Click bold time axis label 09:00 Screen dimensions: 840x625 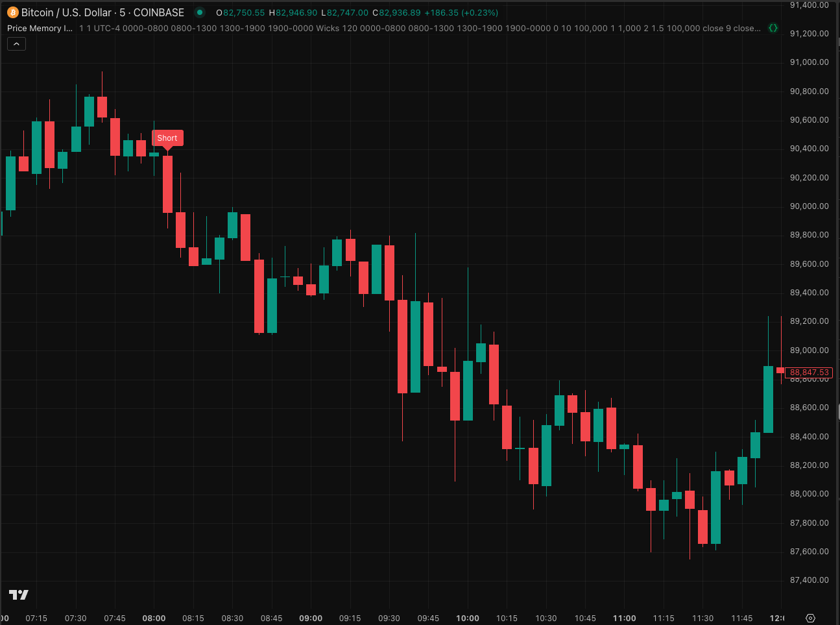point(311,618)
